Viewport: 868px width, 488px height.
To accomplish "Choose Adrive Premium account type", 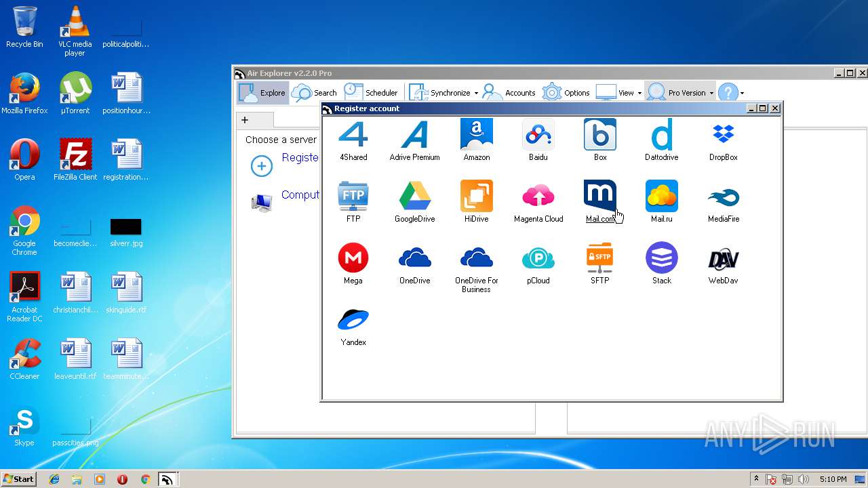I will click(x=414, y=140).
